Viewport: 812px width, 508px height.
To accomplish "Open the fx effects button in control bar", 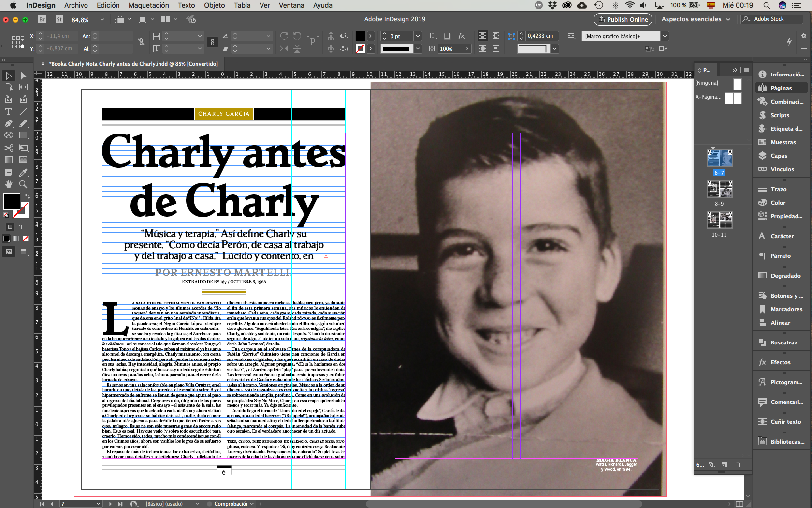I will (x=462, y=36).
